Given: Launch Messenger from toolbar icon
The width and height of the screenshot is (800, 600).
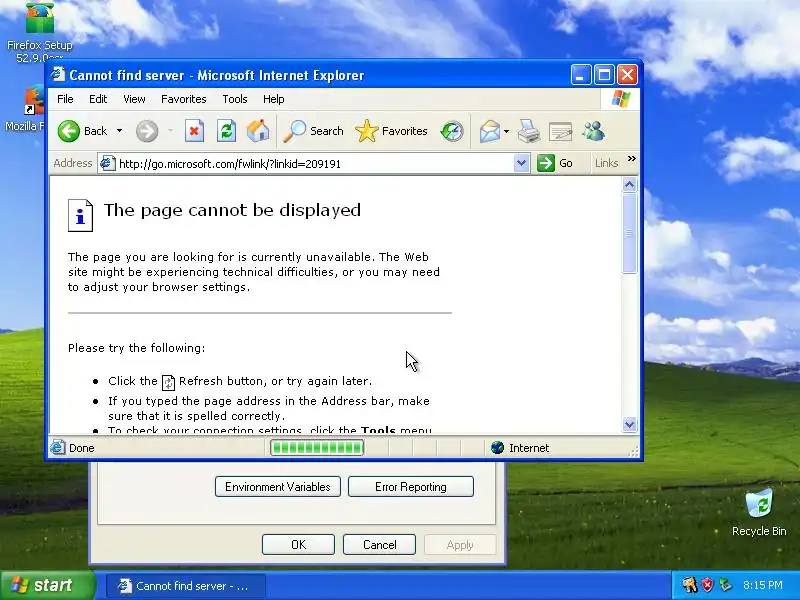Looking at the screenshot, I should [593, 131].
